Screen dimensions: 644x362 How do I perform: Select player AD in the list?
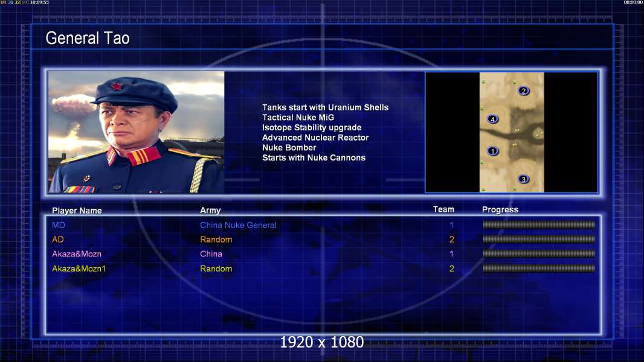[58, 240]
